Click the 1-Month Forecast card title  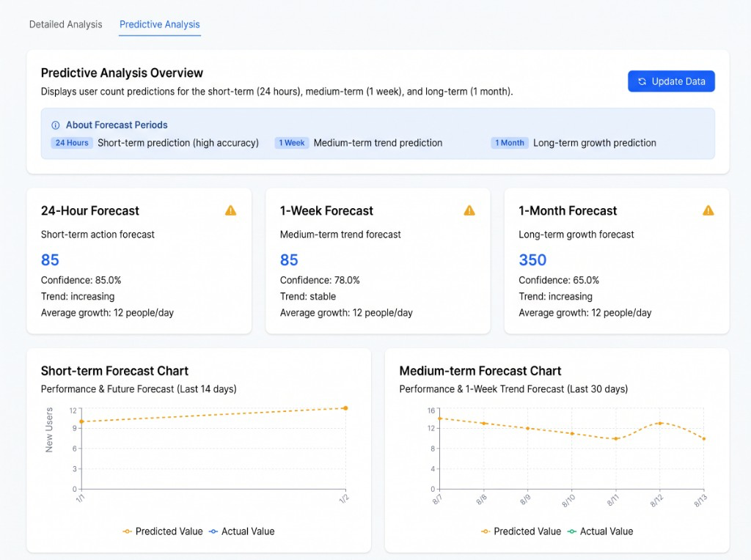[568, 211]
